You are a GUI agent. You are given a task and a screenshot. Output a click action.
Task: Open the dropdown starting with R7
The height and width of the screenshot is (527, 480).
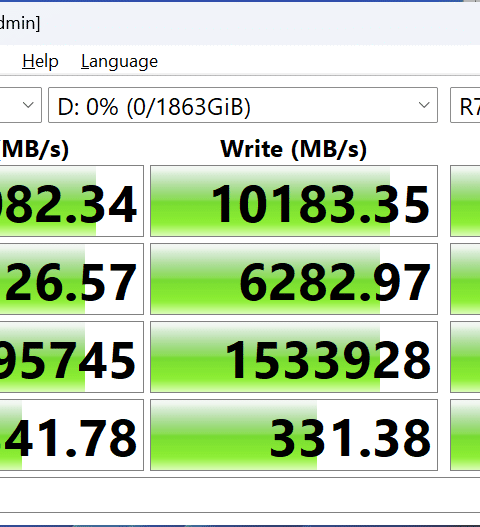pos(465,105)
